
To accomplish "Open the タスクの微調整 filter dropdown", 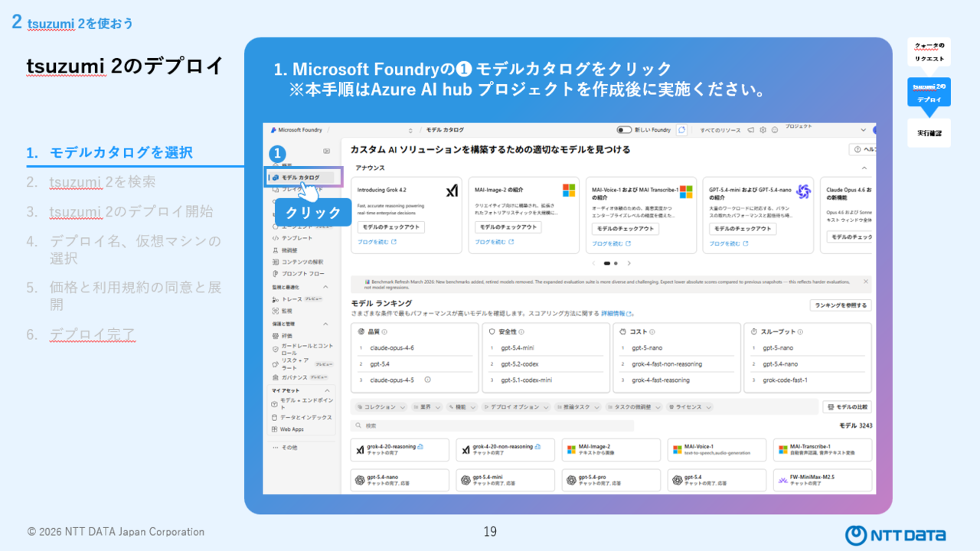I will pyautogui.click(x=634, y=407).
